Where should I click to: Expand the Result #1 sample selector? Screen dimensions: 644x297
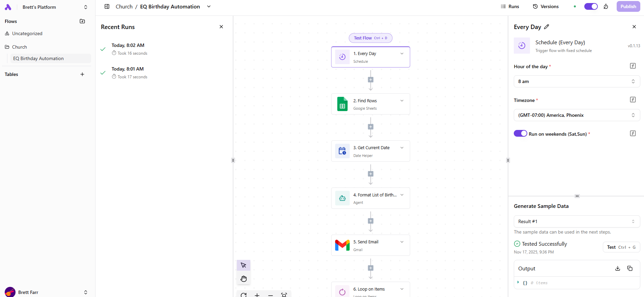pyautogui.click(x=577, y=221)
